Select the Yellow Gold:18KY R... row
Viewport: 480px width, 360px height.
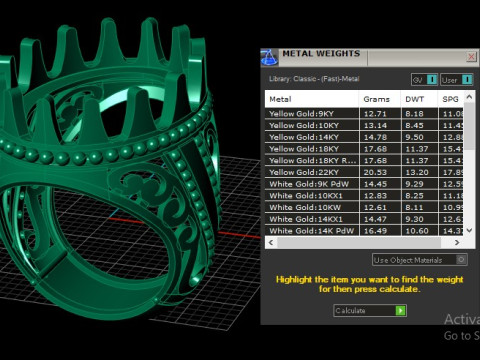coord(364,160)
